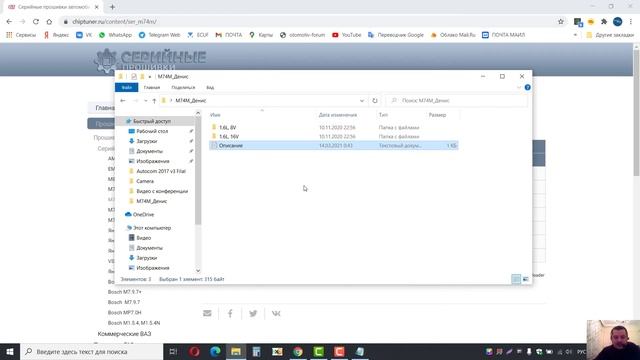Screen dimensions: 640x360
Task: Click the Chrome address bar
Action: [x=310, y=22]
